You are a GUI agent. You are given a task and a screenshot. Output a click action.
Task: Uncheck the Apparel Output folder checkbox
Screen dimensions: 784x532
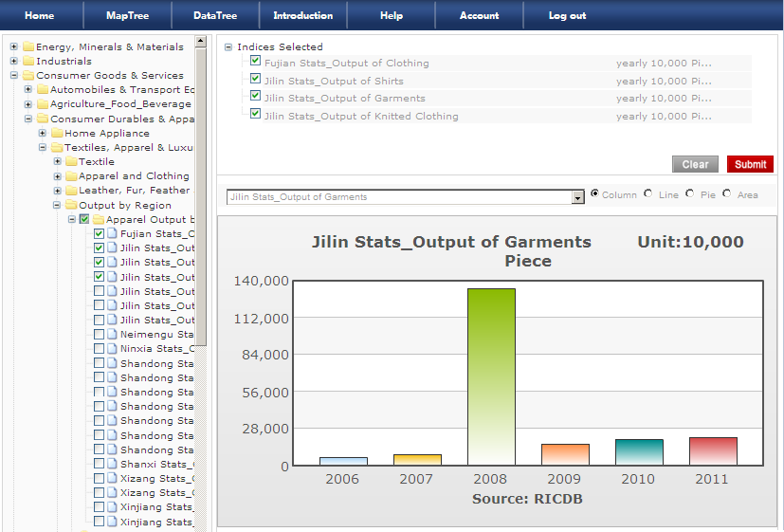(x=84, y=219)
